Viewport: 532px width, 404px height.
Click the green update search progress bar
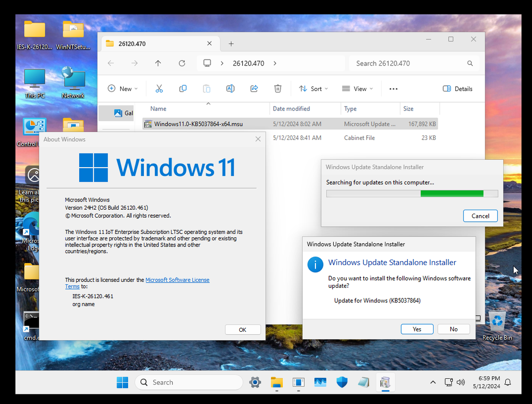(412, 193)
